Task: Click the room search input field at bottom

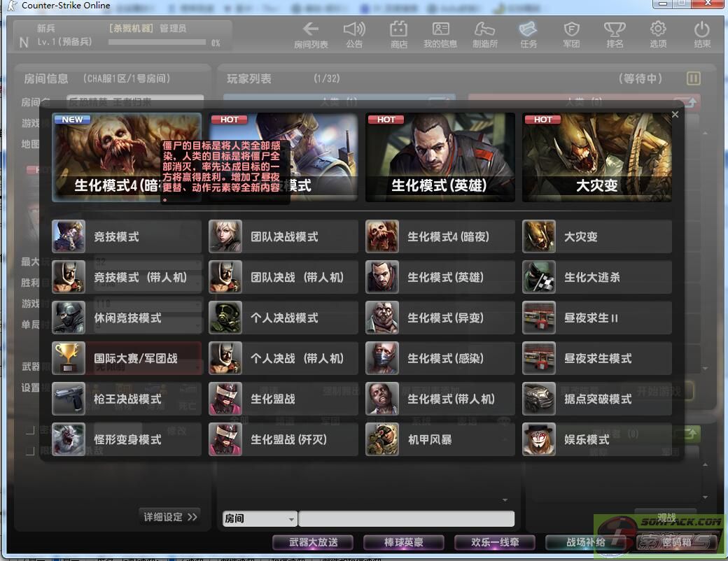Action: point(406,518)
